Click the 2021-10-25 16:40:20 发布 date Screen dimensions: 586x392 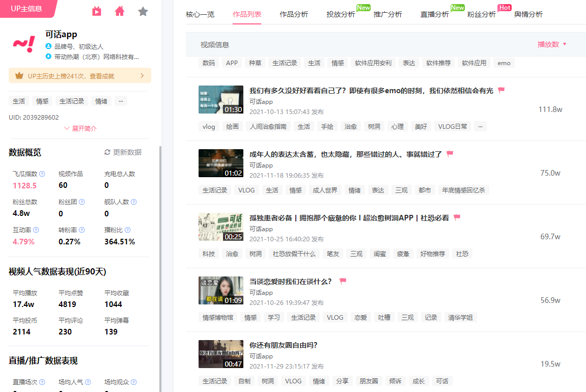coord(287,239)
